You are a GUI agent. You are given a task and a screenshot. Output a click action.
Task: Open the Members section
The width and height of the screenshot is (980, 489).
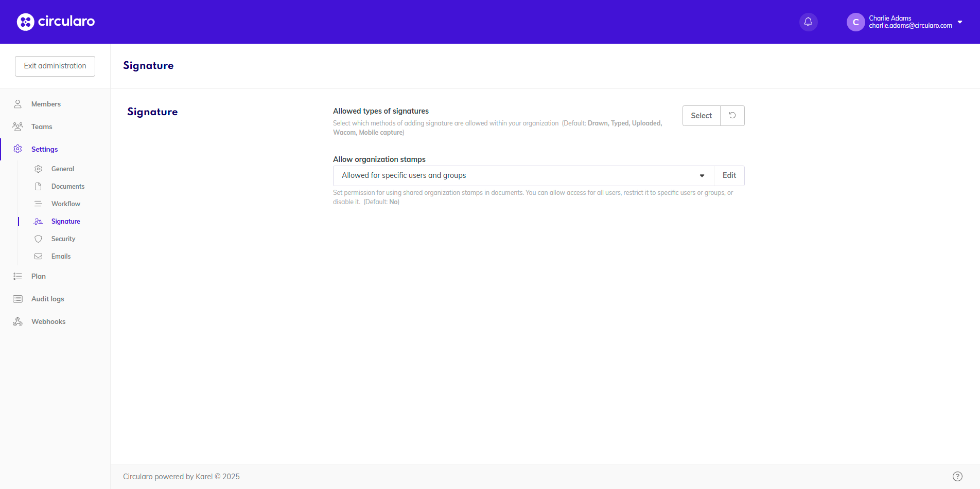pos(46,104)
